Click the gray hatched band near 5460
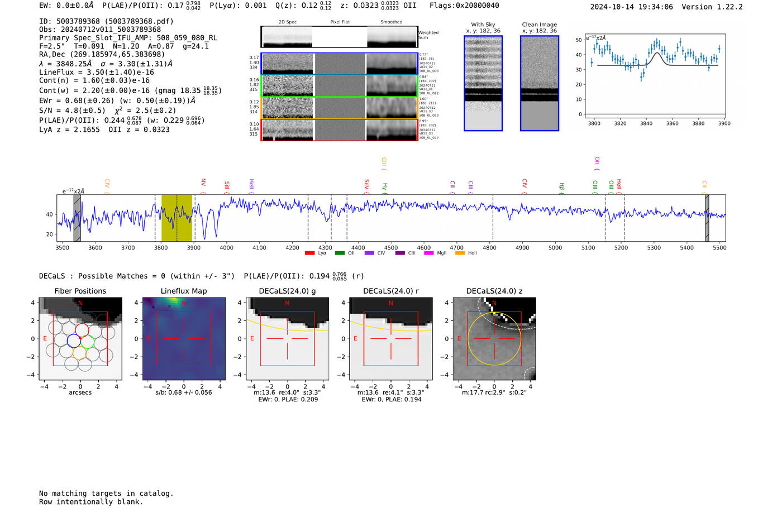The height and width of the screenshot is (532, 782). pyautogui.click(x=707, y=218)
